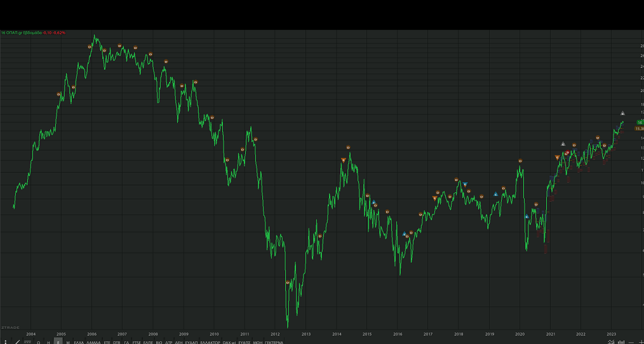The height and width of the screenshot is (344, 644).
Task: Switch to the DAX.wi symbol tab
Action: coord(229,342)
